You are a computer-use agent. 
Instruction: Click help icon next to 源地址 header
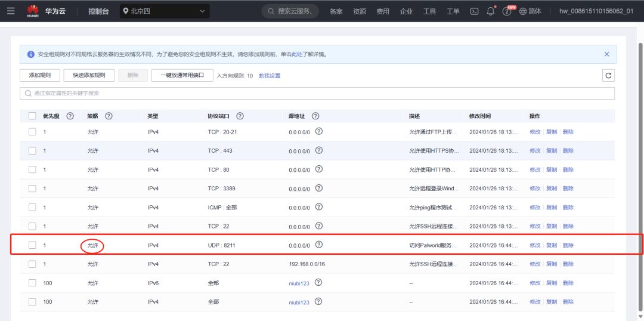point(315,116)
